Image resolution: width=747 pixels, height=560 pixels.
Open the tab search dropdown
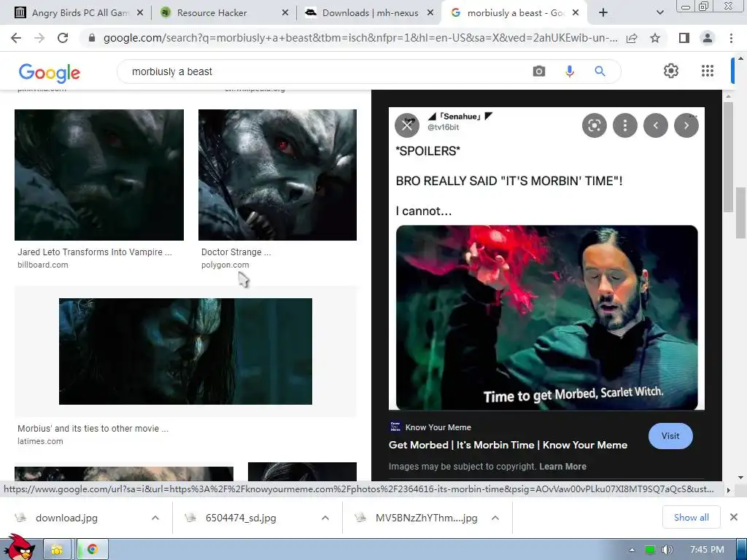click(659, 13)
